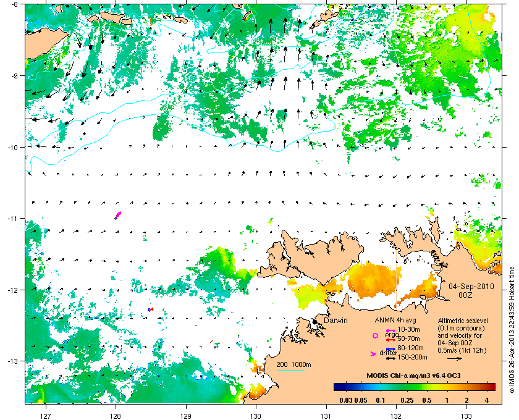Click the latitude axis label -8

click(x=15, y=4)
